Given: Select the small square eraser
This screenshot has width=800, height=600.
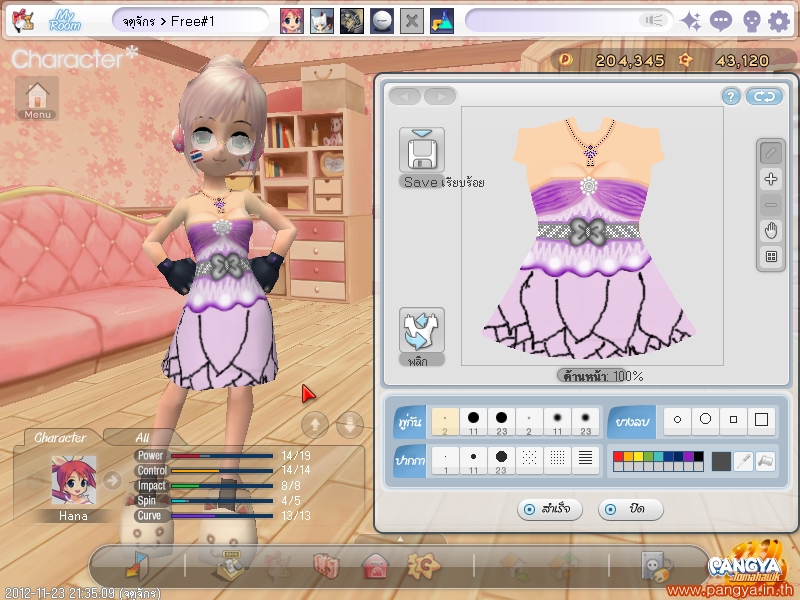Looking at the screenshot, I should tap(733, 420).
